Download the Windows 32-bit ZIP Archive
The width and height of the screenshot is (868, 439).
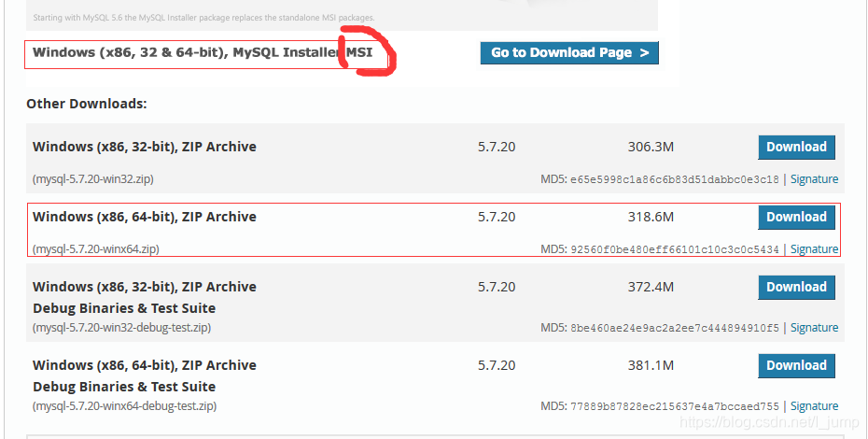coord(796,148)
